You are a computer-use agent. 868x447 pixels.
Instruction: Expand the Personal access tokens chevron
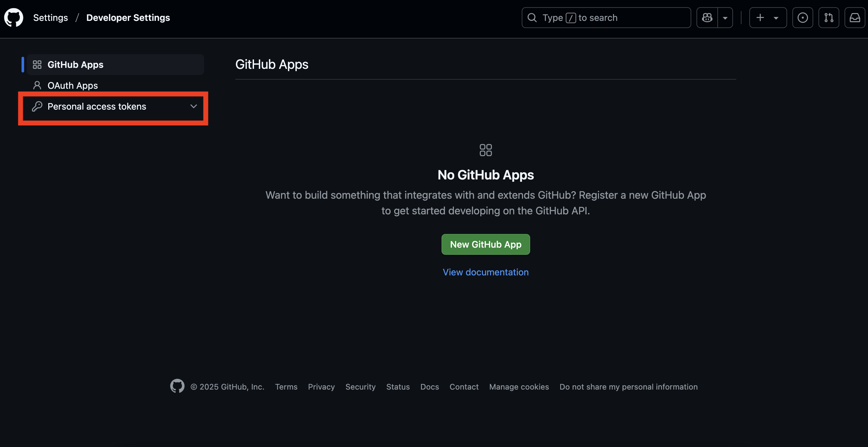coord(193,106)
